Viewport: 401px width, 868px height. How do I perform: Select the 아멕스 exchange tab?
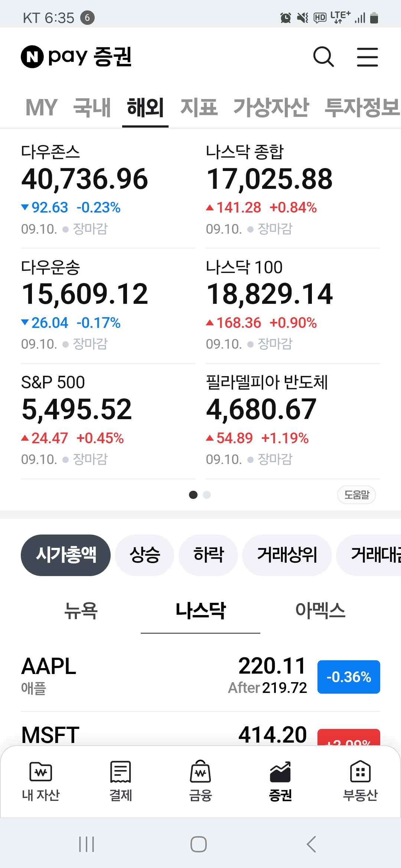click(320, 611)
